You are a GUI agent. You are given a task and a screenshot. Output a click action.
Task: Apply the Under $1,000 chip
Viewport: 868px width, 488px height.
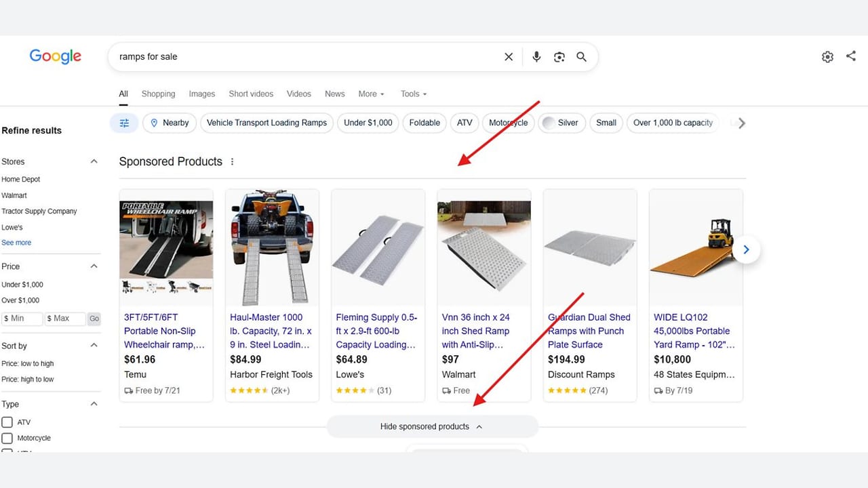coord(368,123)
